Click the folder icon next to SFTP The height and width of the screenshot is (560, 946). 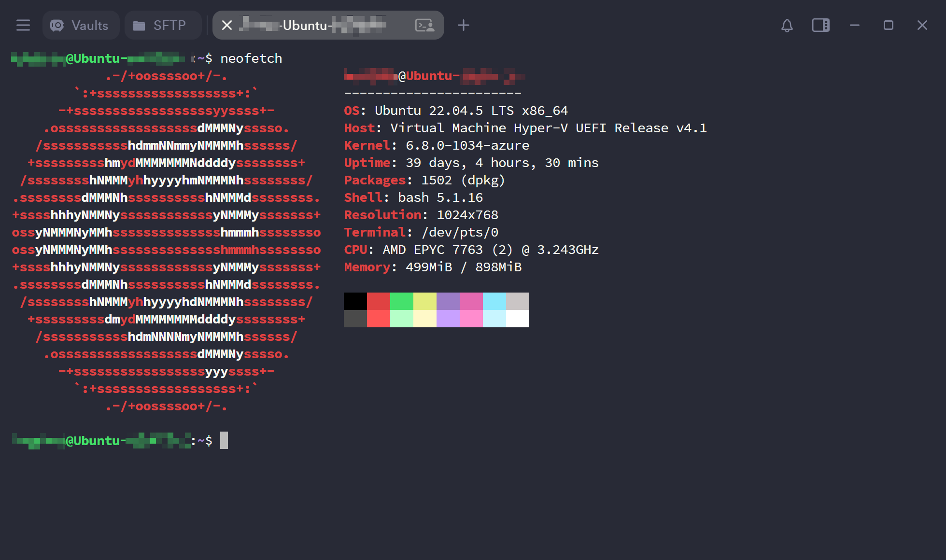pyautogui.click(x=140, y=25)
